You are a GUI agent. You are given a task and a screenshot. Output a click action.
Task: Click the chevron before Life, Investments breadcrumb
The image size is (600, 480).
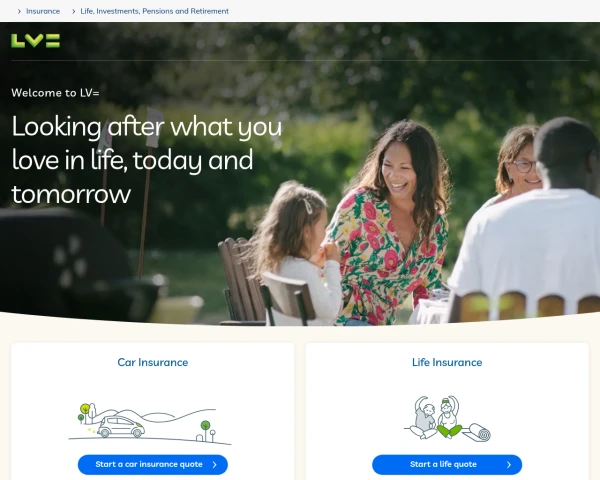point(73,11)
